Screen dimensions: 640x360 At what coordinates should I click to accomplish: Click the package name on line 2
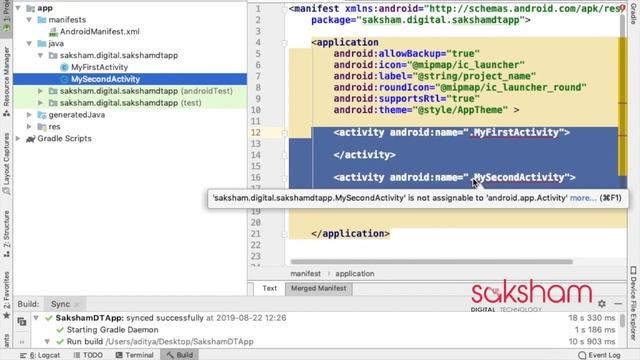coord(441,20)
